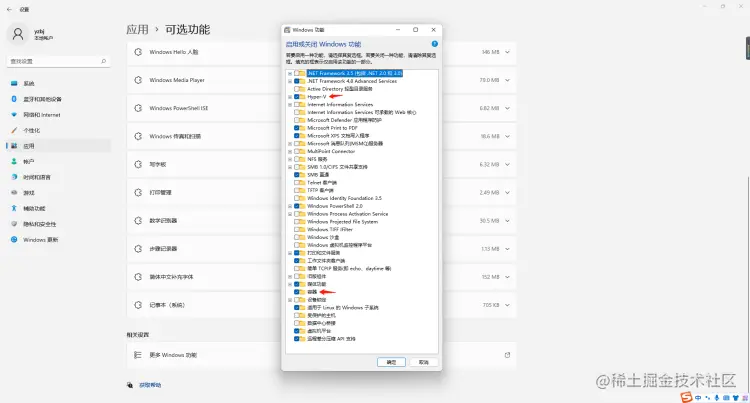Expand Windows PowerShell 2.0 tree node
The image size is (750, 403).
(290, 206)
